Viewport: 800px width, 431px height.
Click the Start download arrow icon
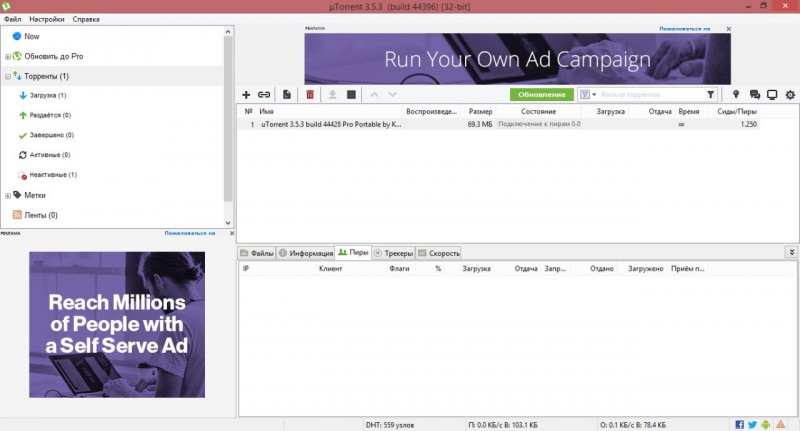click(332, 94)
